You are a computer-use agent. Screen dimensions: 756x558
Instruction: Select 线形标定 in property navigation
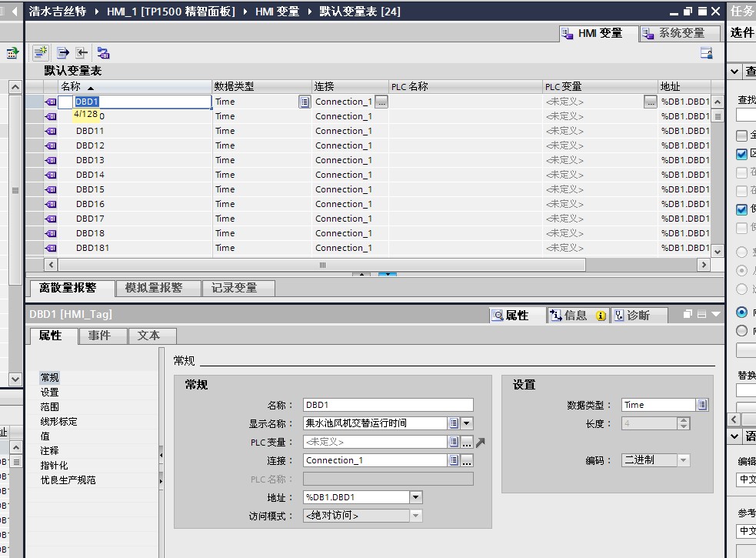[x=58, y=422]
